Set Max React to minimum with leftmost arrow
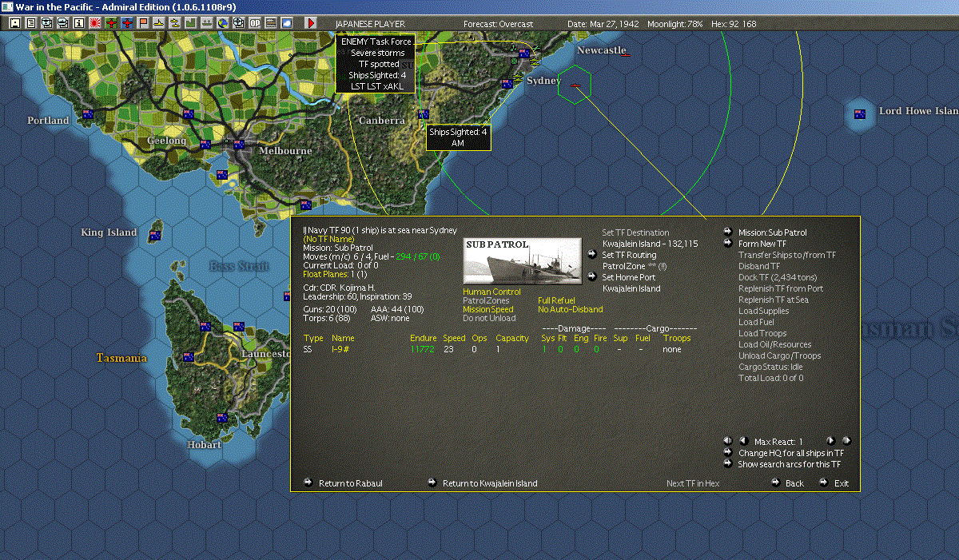Viewport: 959px width, 560px height. tap(727, 441)
